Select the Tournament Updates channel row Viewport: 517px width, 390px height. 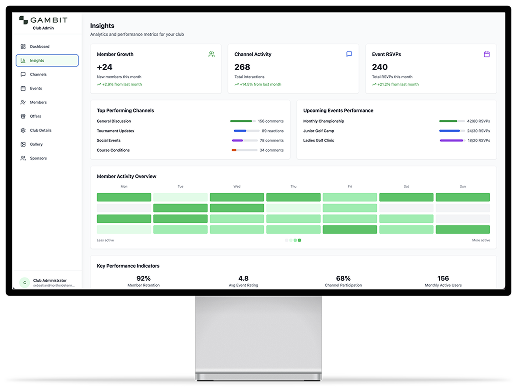click(190, 131)
